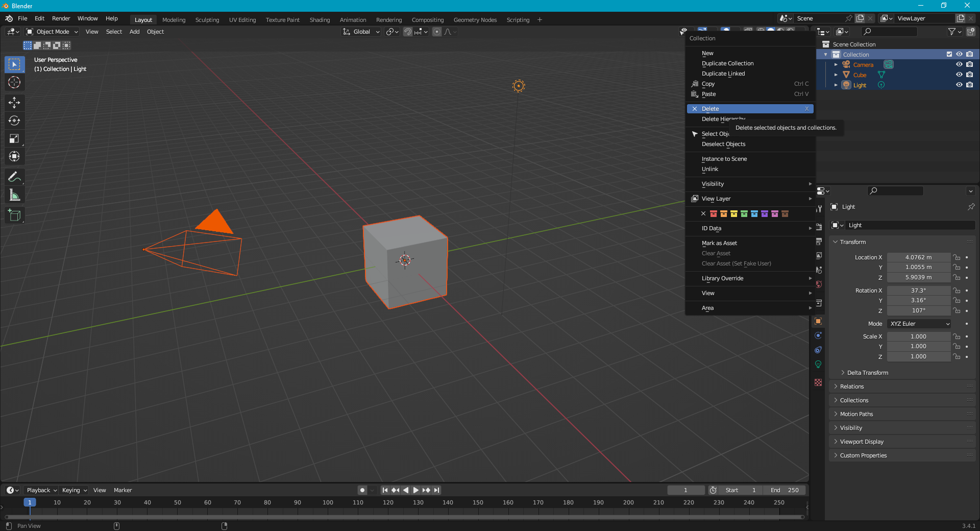The height and width of the screenshot is (531, 980).
Task: Open the Physics properties tab
Action: pos(818,335)
